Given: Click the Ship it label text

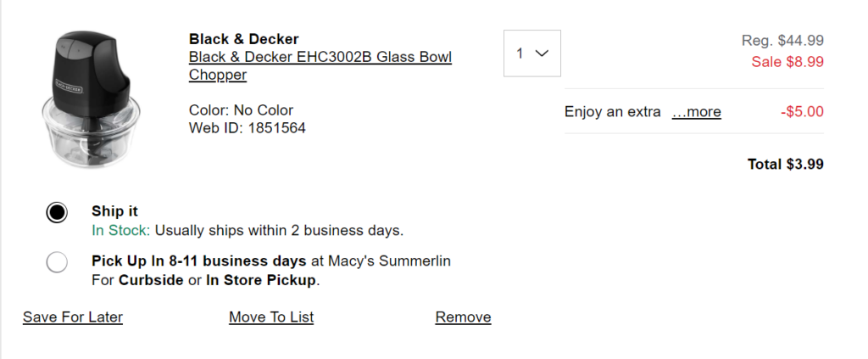Looking at the screenshot, I should (114, 211).
